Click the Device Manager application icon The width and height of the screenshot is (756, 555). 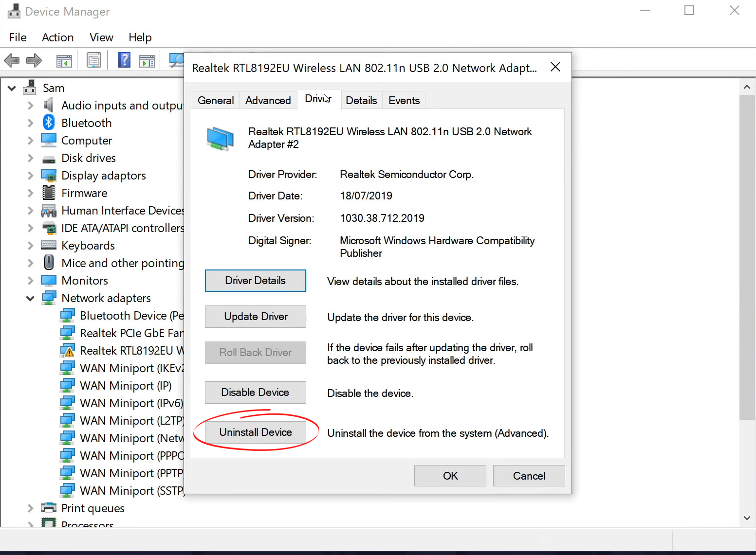[13, 11]
